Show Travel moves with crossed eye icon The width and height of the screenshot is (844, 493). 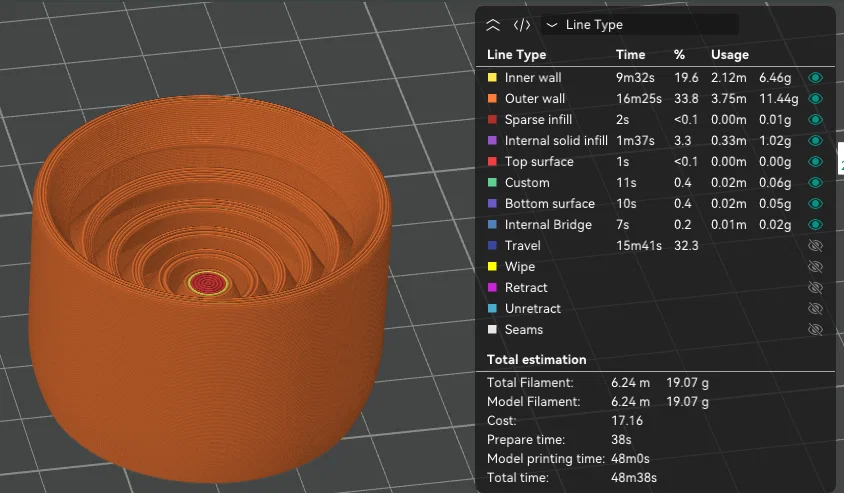(815, 245)
